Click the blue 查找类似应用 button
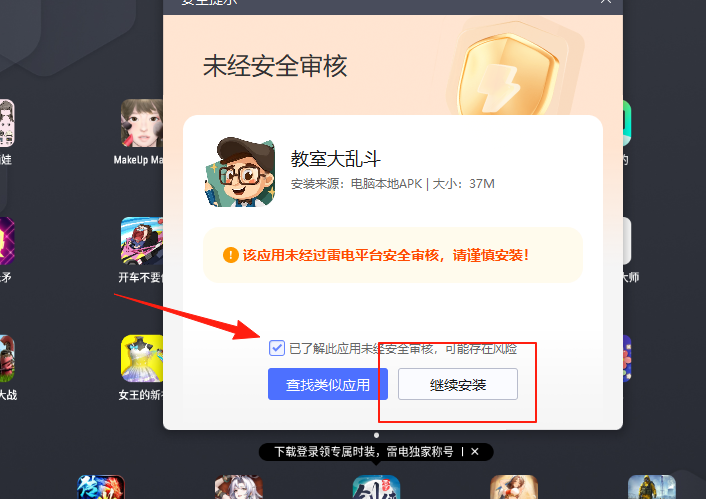 328,384
